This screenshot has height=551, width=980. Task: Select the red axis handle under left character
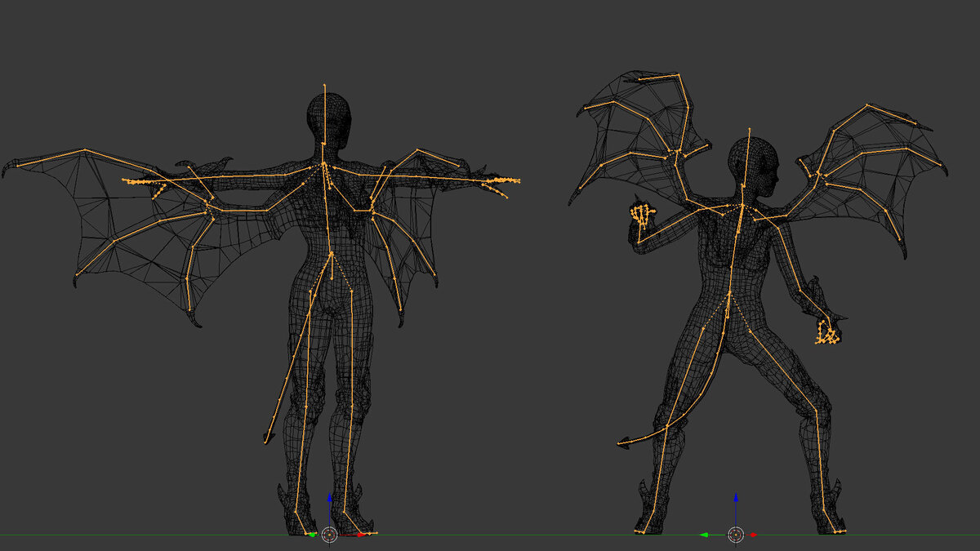(x=361, y=535)
